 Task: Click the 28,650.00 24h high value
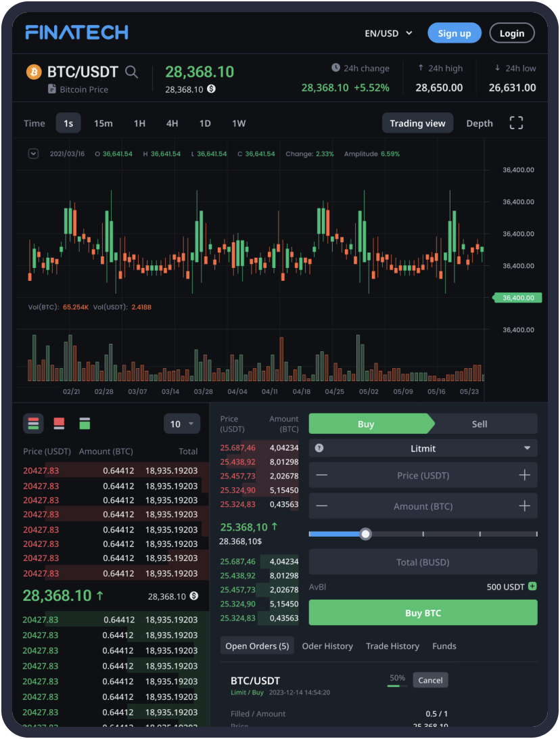click(439, 88)
